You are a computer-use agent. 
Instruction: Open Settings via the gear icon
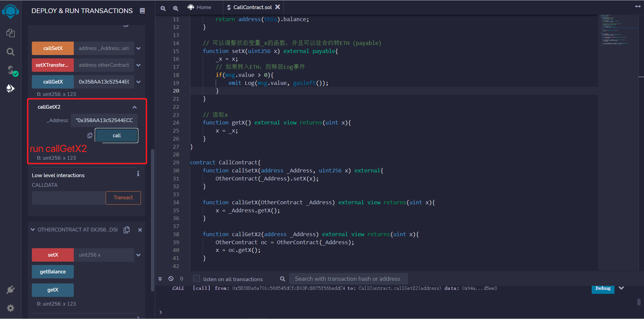point(10,308)
